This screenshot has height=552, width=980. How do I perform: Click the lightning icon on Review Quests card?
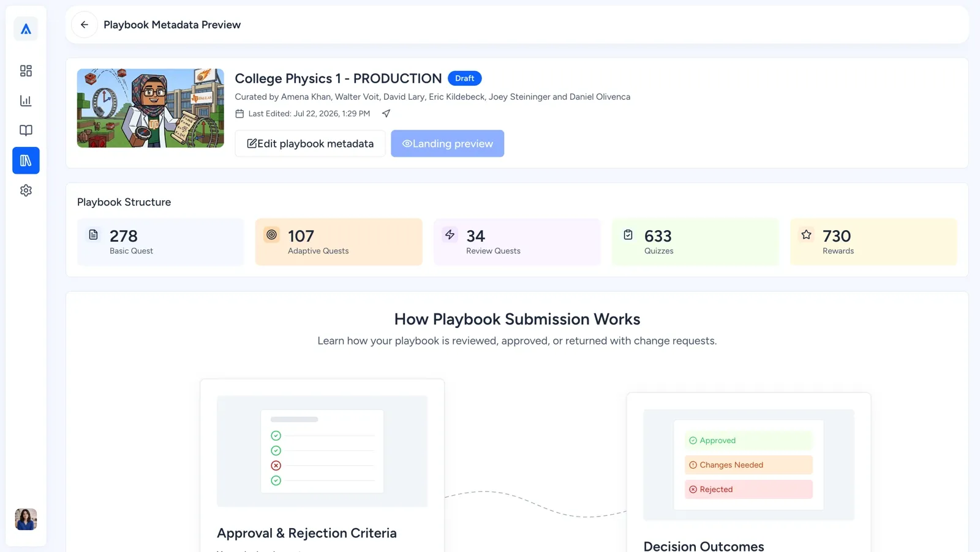450,234
